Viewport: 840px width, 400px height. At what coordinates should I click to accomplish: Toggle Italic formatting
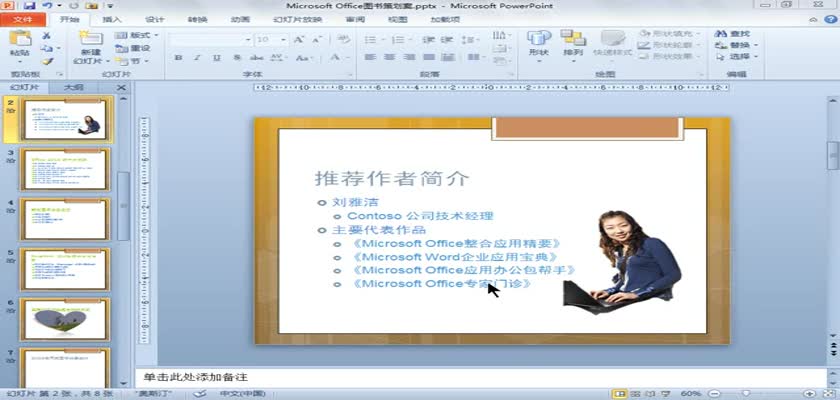pos(197,57)
